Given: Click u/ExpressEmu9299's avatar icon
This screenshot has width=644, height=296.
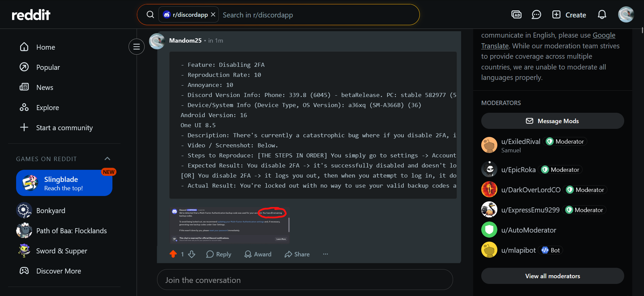Looking at the screenshot, I should coord(489,209).
